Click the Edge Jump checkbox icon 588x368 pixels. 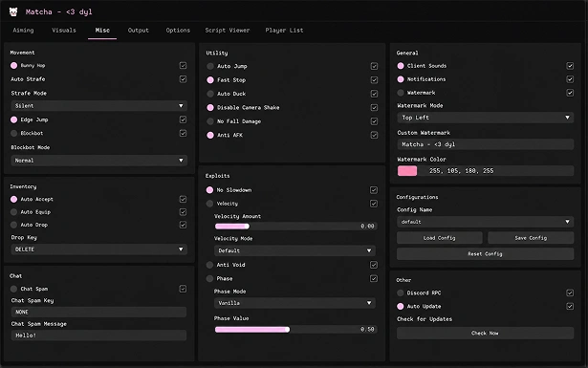(183, 119)
